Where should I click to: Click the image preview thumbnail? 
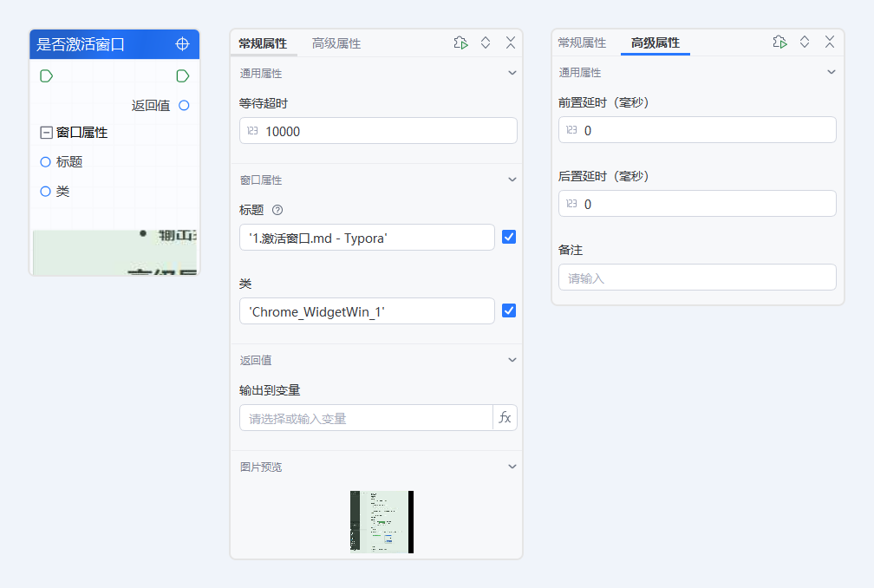(x=381, y=521)
